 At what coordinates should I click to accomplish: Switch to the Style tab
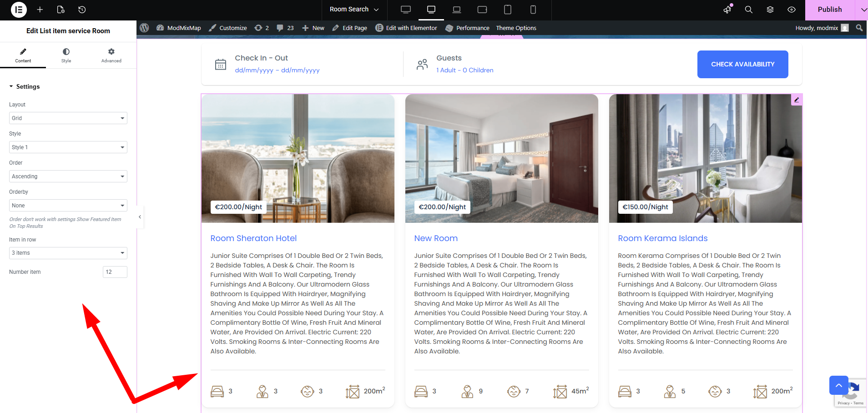[66, 55]
